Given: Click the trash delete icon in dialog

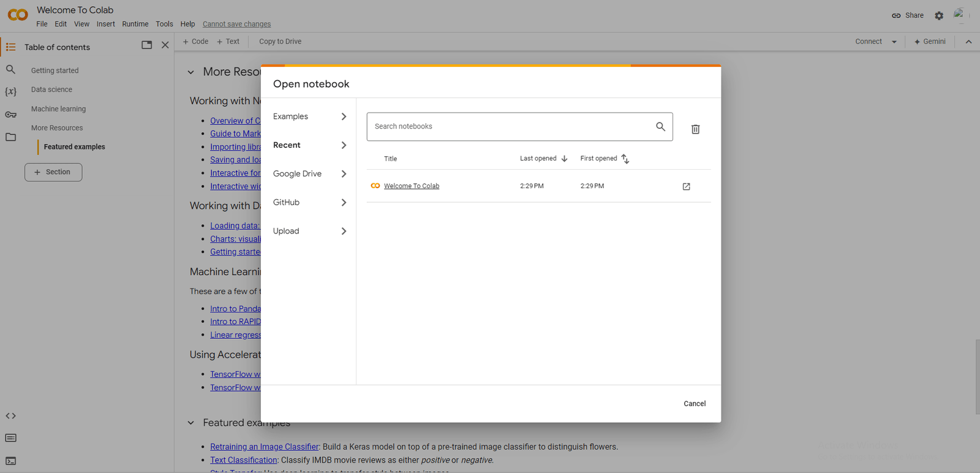Looking at the screenshot, I should tap(695, 129).
